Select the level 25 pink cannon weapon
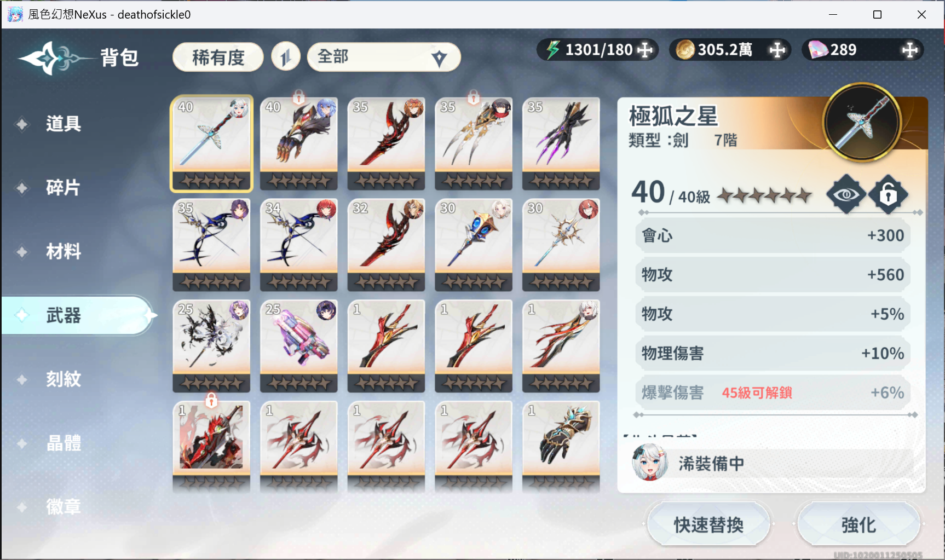The image size is (945, 560). (x=299, y=346)
